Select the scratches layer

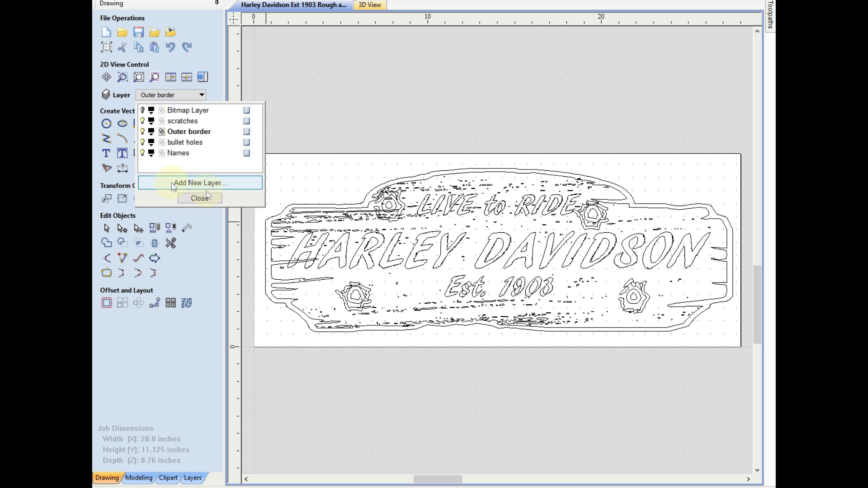183,120
